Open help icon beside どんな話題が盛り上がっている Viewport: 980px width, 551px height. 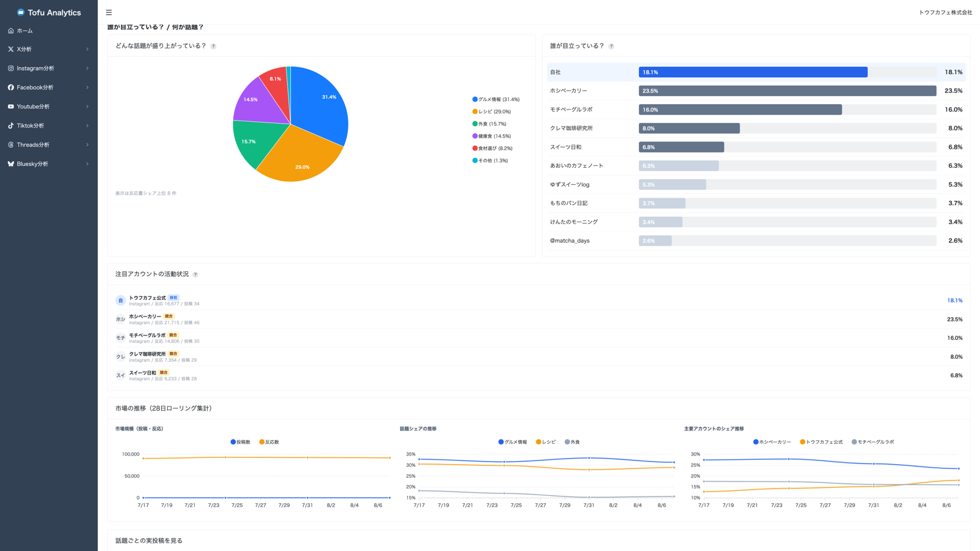coord(213,47)
